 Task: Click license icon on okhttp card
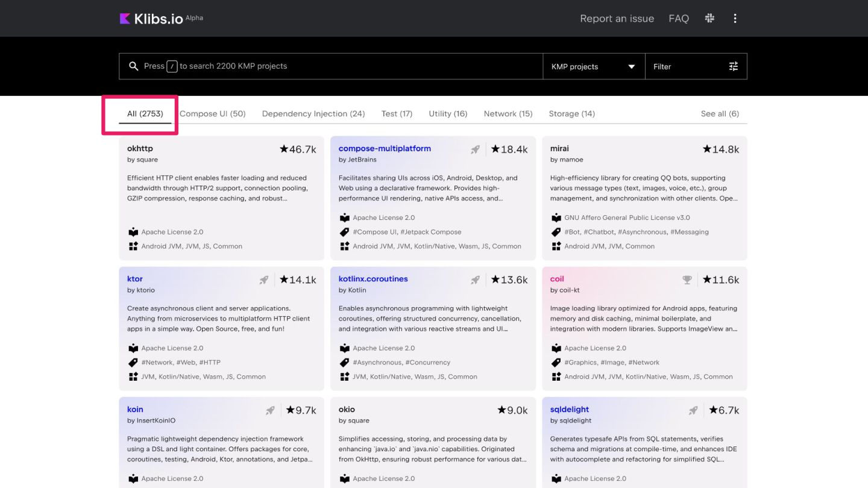133,232
